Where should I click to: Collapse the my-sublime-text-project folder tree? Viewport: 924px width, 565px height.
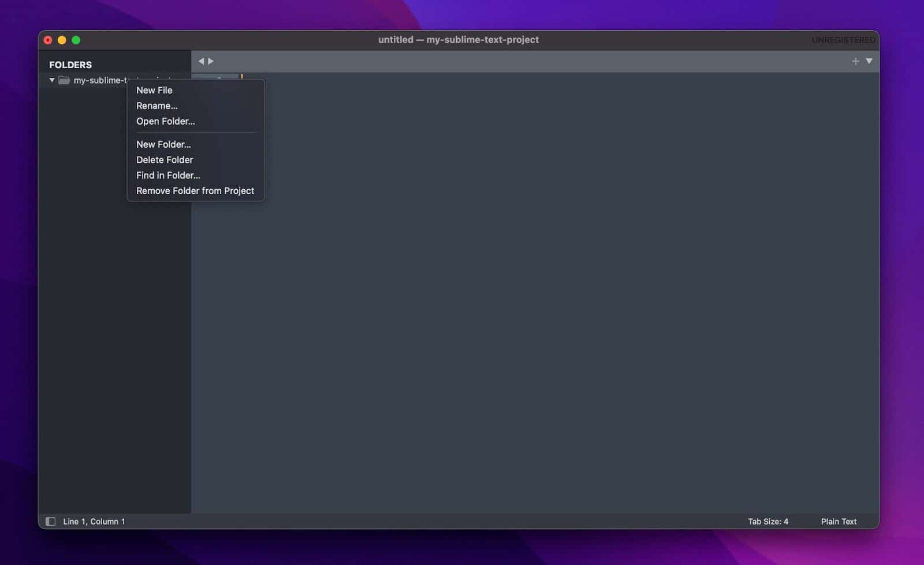coord(52,80)
